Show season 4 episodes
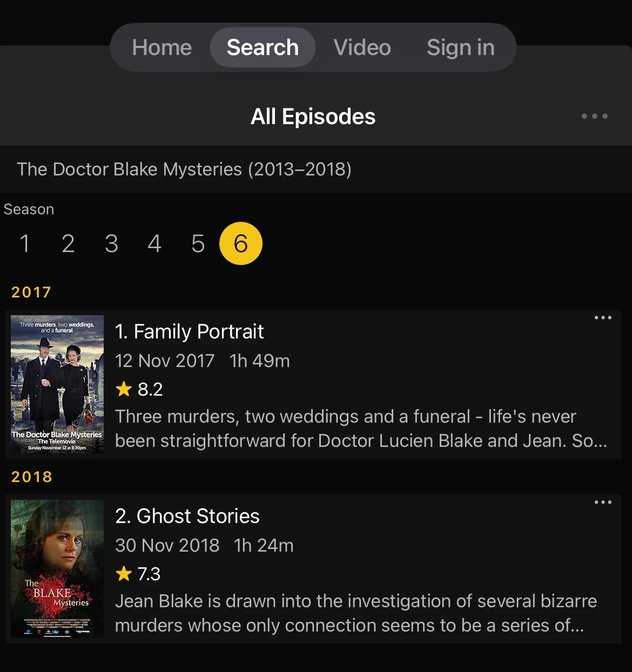Screen dimensions: 632x672 [154, 243]
